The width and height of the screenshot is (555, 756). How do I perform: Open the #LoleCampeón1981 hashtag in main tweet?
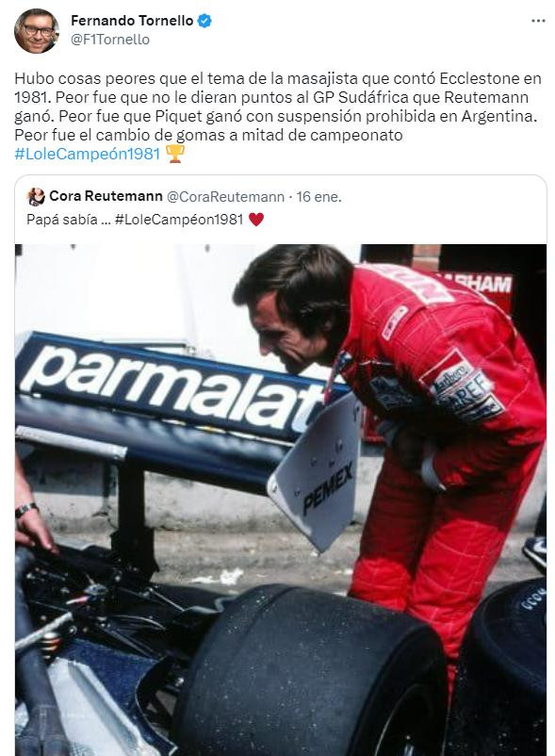pos(88,154)
